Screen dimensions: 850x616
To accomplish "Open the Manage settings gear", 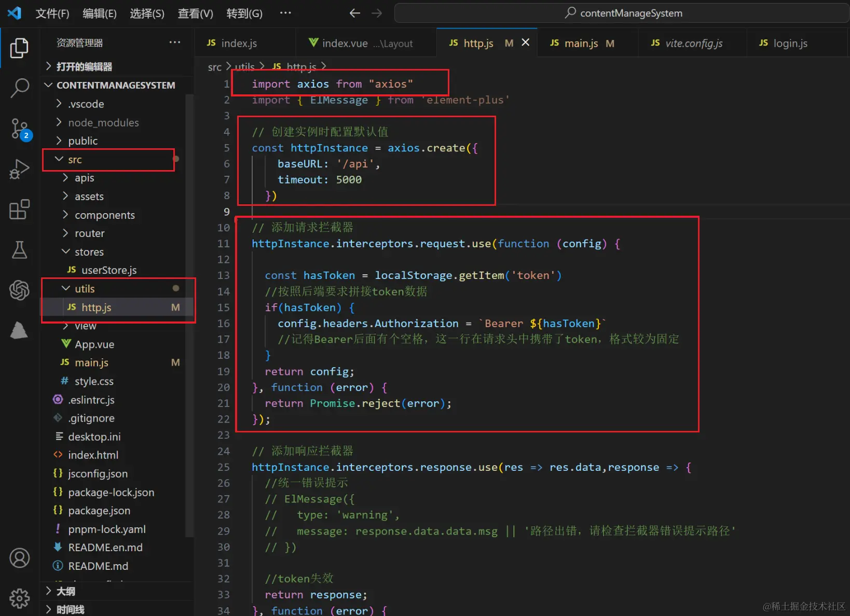I will [x=19, y=598].
